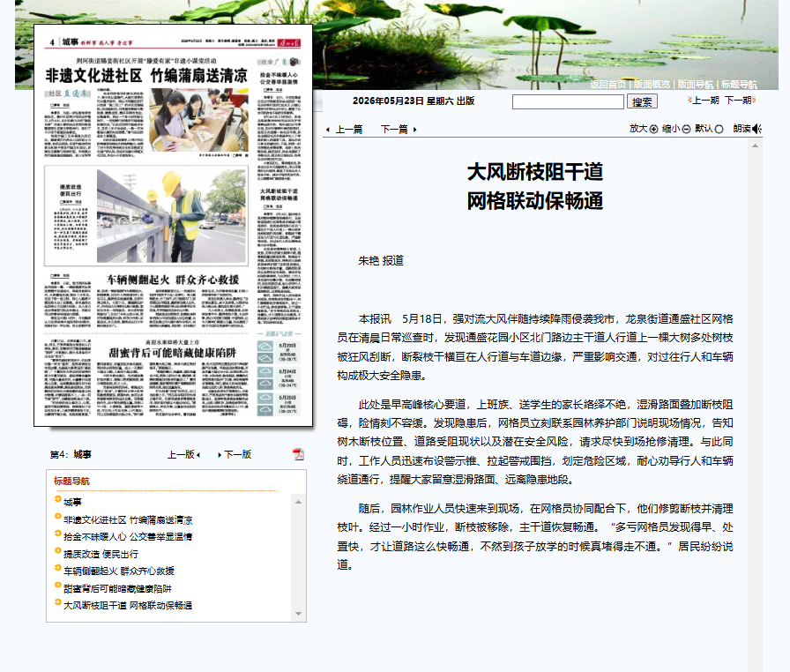Click 车辆侧翻起火 headline on page thumbnail

(173, 280)
